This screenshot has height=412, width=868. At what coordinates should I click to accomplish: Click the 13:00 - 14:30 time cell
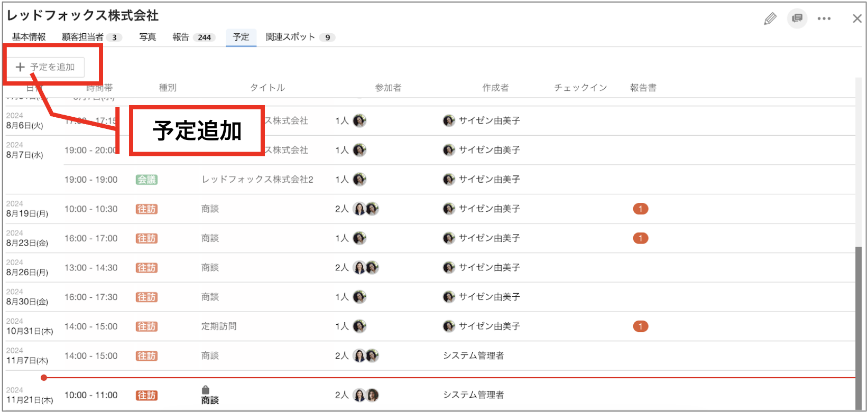pos(91,268)
